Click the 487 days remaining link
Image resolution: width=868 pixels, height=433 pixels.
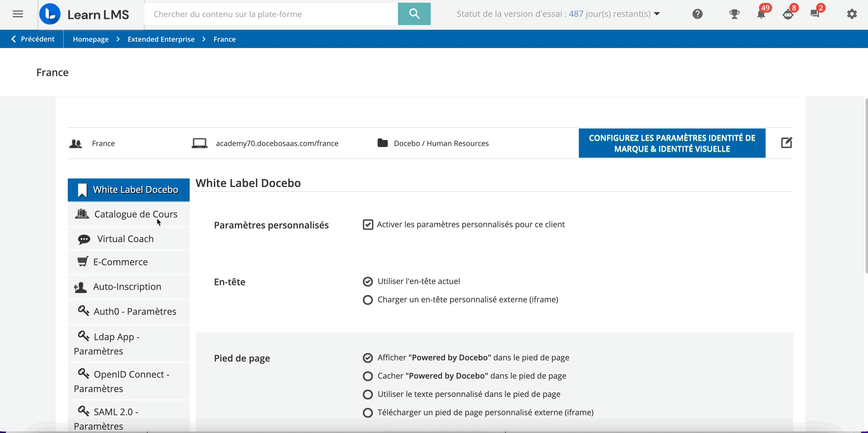576,14
